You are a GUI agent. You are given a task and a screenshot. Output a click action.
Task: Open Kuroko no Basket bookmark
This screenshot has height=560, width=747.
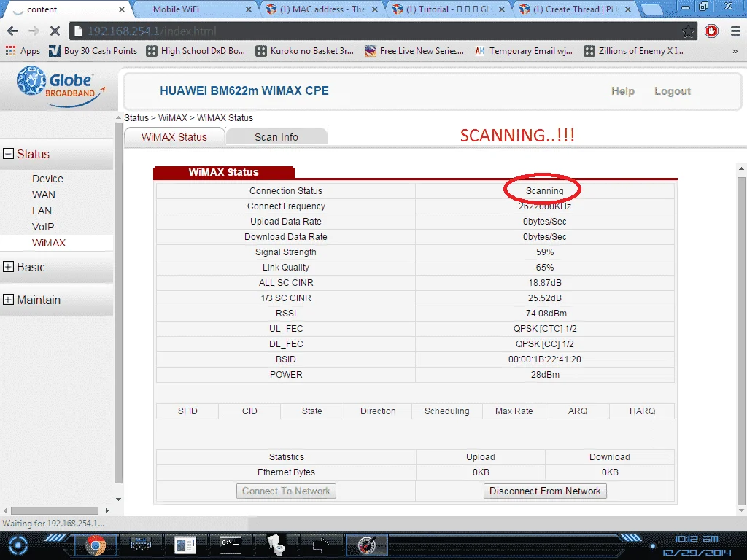point(305,51)
